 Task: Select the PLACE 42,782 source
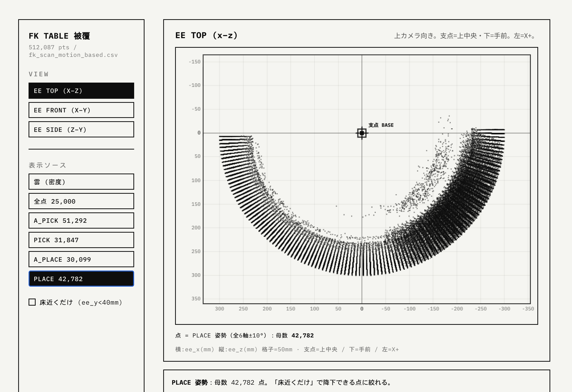click(x=81, y=279)
